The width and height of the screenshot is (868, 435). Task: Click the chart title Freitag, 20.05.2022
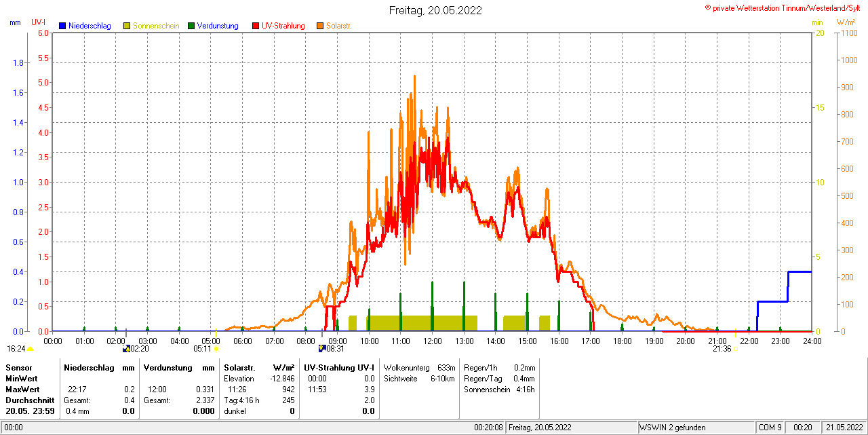(x=435, y=11)
